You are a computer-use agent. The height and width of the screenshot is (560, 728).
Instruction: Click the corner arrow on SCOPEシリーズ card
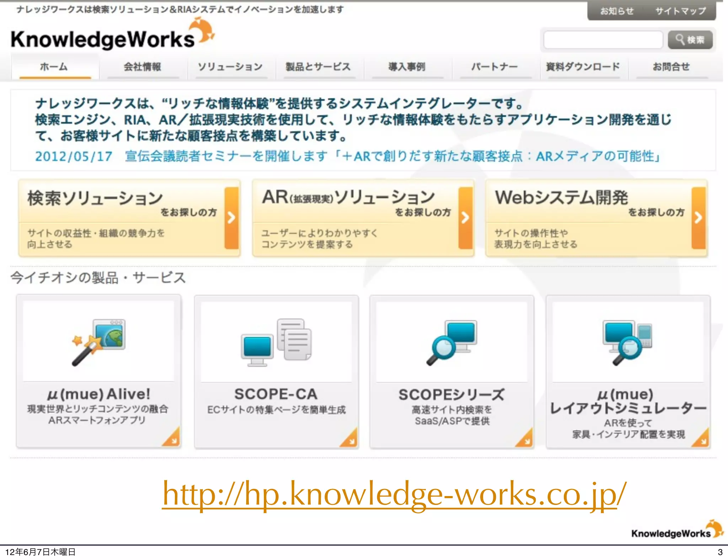click(525, 438)
